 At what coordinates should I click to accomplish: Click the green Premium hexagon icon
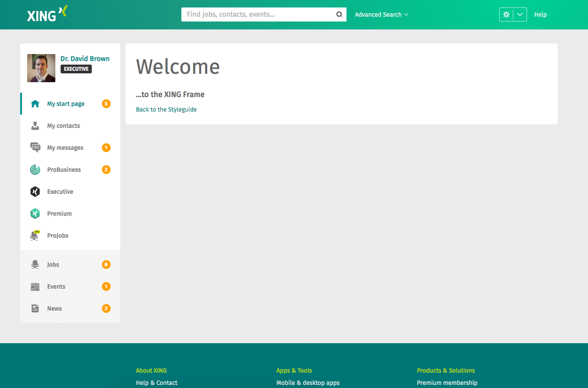click(x=35, y=214)
